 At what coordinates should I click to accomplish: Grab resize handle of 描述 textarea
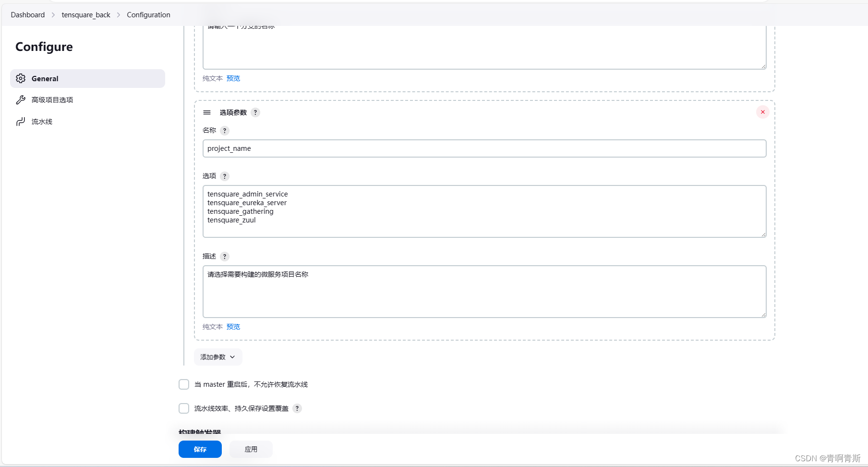[x=763, y=315]
